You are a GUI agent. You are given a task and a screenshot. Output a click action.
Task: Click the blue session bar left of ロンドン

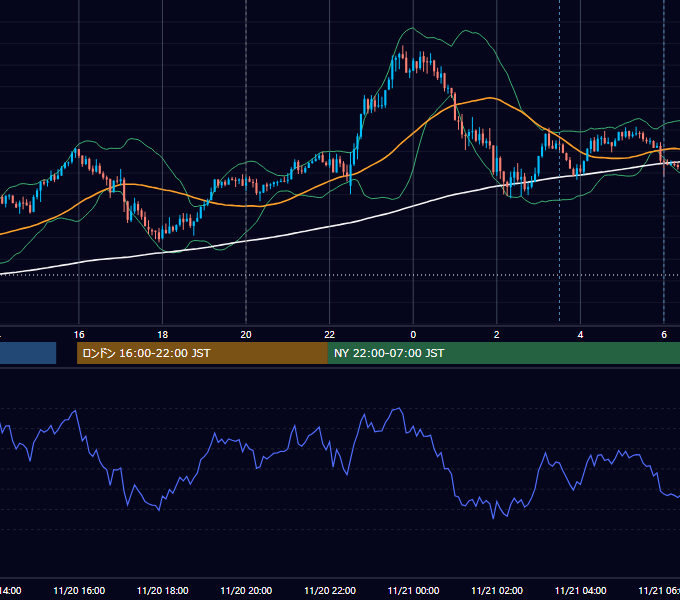coord(28,353)
